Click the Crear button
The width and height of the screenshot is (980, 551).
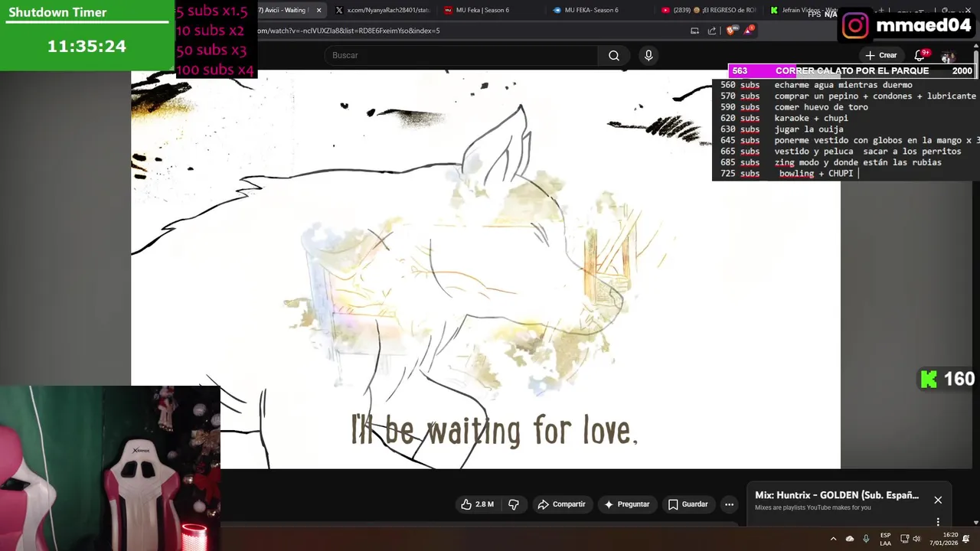pos(881,55)
